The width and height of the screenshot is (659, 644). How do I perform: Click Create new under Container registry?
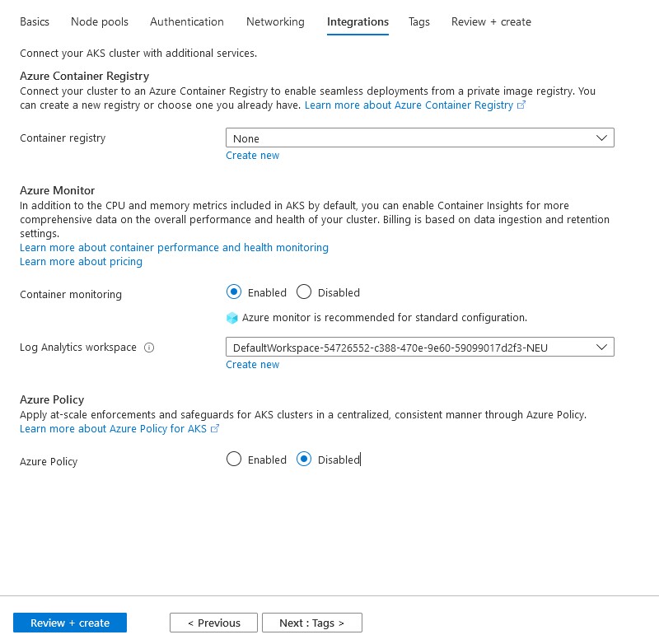click(253, 156)
